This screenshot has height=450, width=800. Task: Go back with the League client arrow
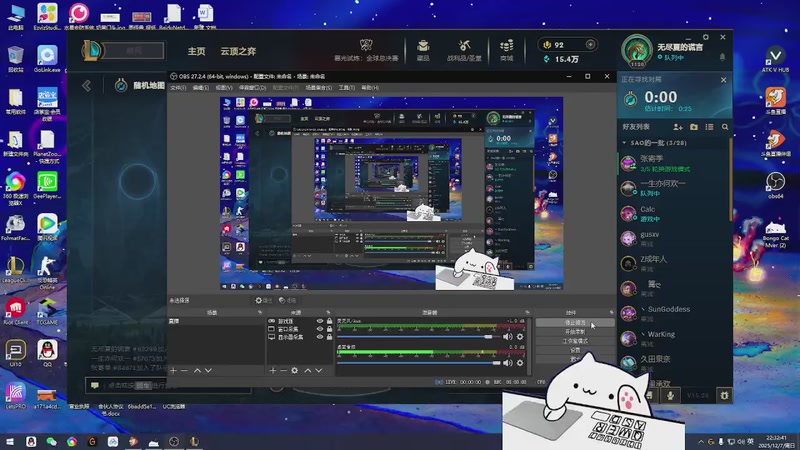pyautogui.click(x=87, y=86)
